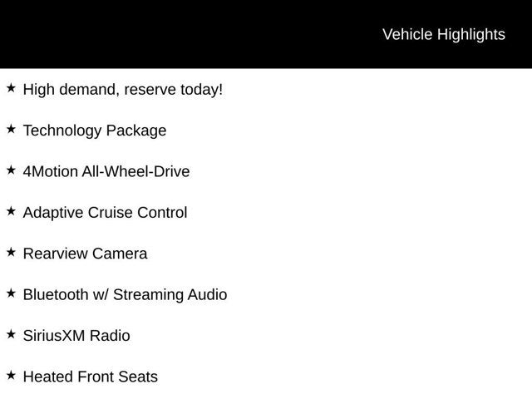The image size is (532, 399).
Task: Tap the star beside Adaptive Cruise Control
Action: [x=11, y=211]
